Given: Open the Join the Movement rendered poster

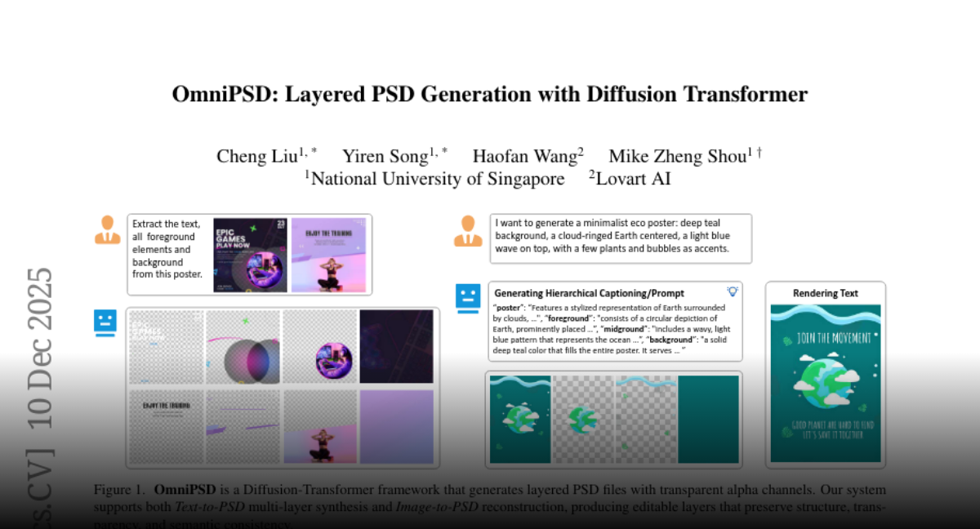Looking at the screenshot, I should [826, 383].
